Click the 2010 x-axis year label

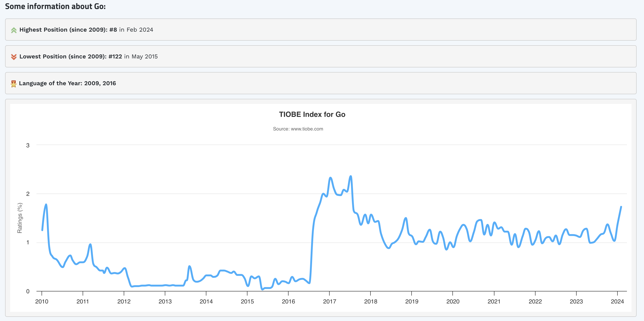click(42, 301)
